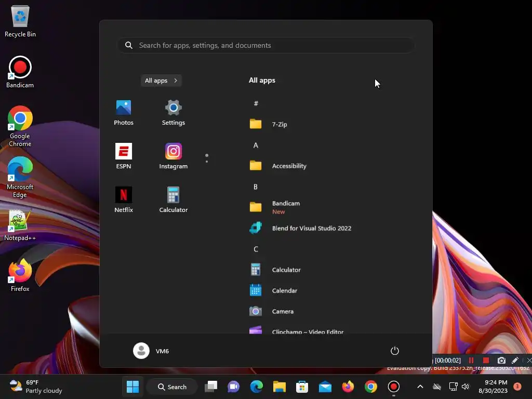Image resolution: width=532 pixels, height=399 pixels.
Task: Open pinned Settings gear app
Action: [174, 113]
